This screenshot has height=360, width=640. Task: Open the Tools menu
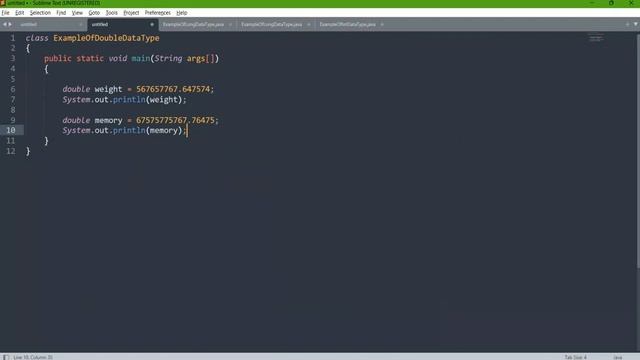point(111,13)
